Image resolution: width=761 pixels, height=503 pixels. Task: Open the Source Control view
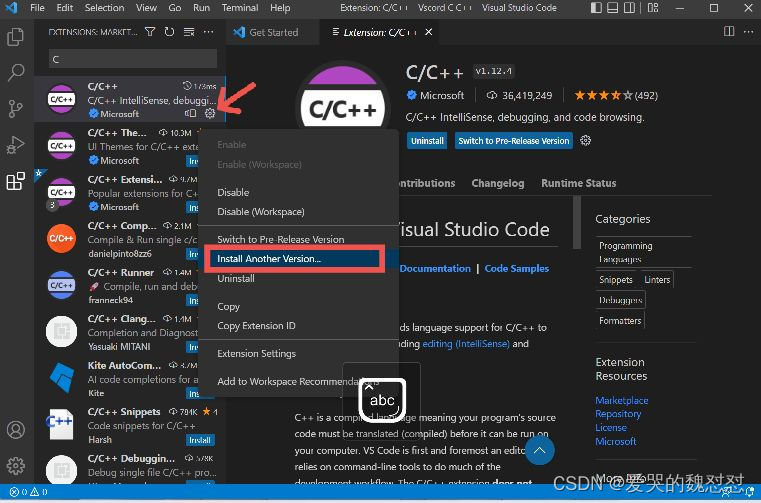[16, 109]
